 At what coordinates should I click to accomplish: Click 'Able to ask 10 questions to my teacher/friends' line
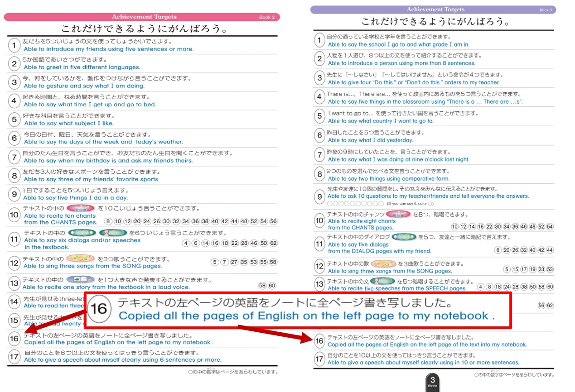pos(428,196)
